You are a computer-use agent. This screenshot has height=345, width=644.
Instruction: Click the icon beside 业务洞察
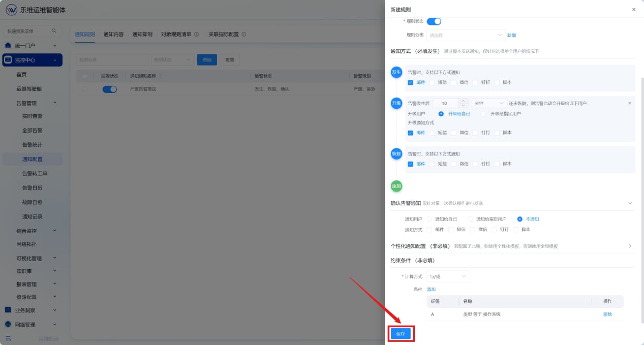click(8, 310)
